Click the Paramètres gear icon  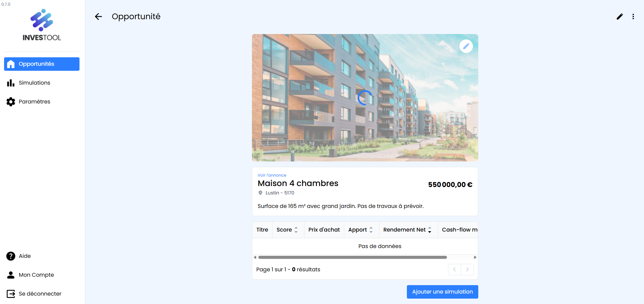coord(11,102)
